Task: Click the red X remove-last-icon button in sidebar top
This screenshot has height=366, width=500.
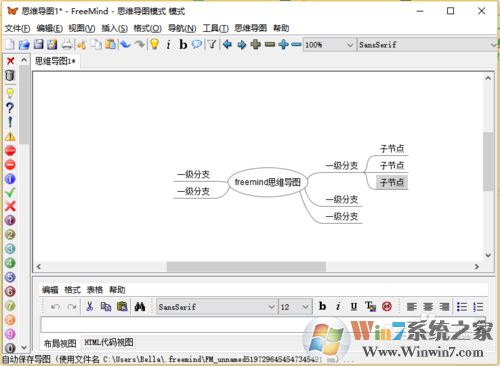Action: (x=10, y=61)
